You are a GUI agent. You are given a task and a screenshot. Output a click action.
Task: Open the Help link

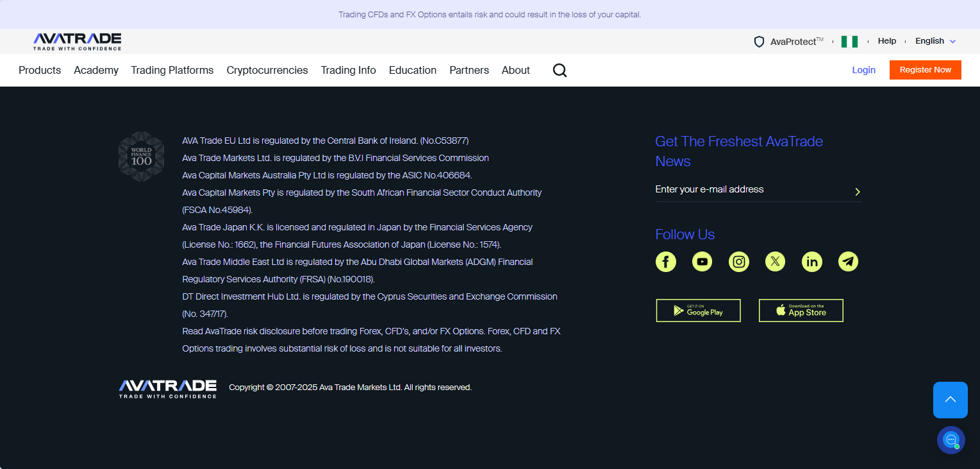(x=887, y=41)
